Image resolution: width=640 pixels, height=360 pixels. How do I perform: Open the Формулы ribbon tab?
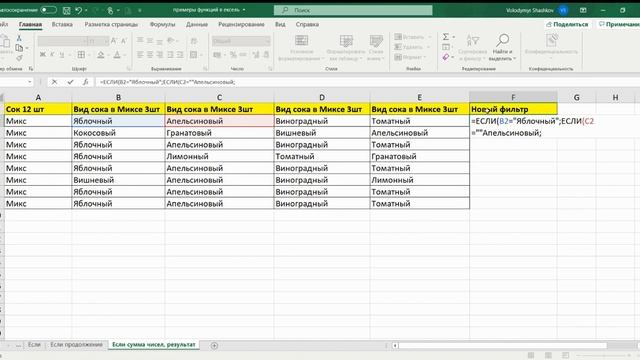162,24
